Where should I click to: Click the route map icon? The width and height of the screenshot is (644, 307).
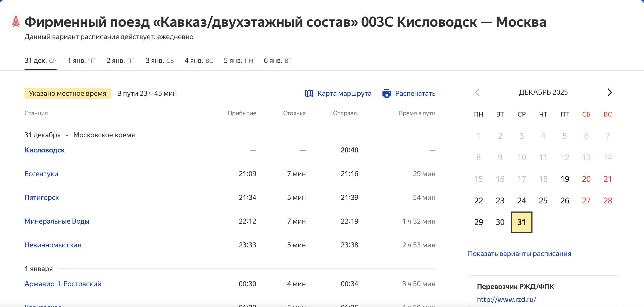click(x=309, y=93)
